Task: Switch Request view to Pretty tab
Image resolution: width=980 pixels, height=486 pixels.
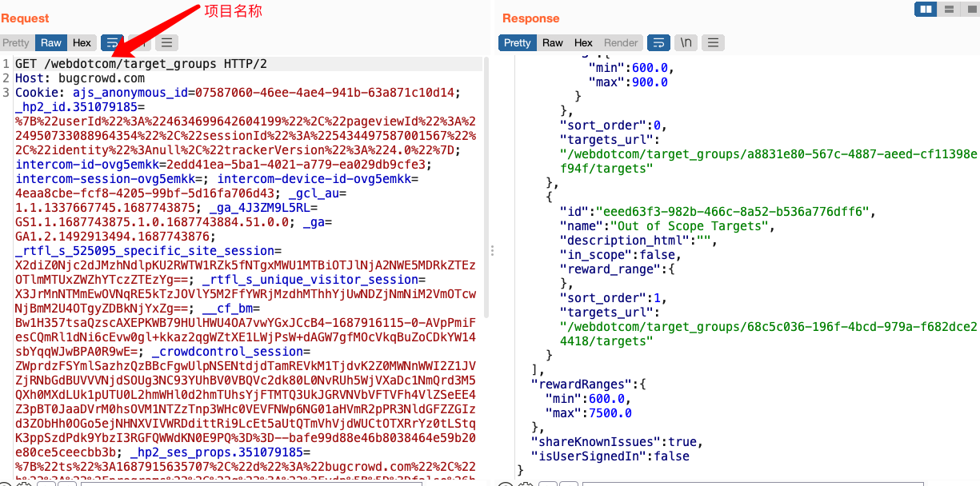Action: pos(16,42)
